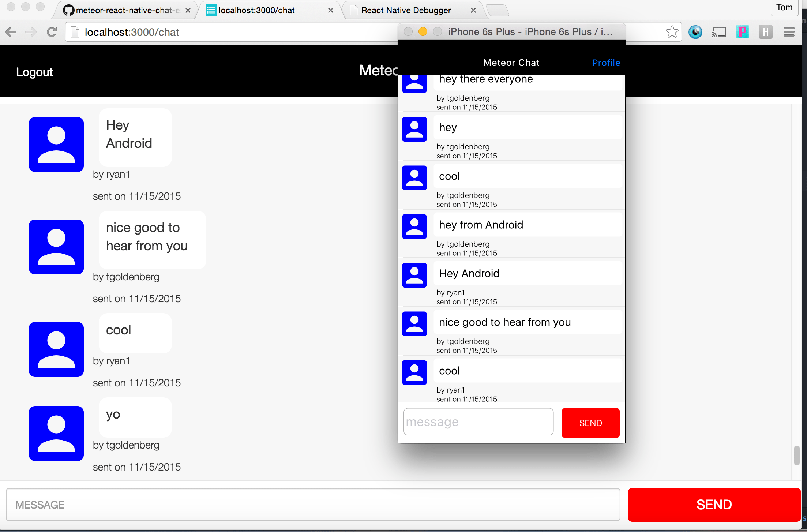
Task: Minimize the iPhone 6s Plus simulator window
Action: click(x=423, y=32)
